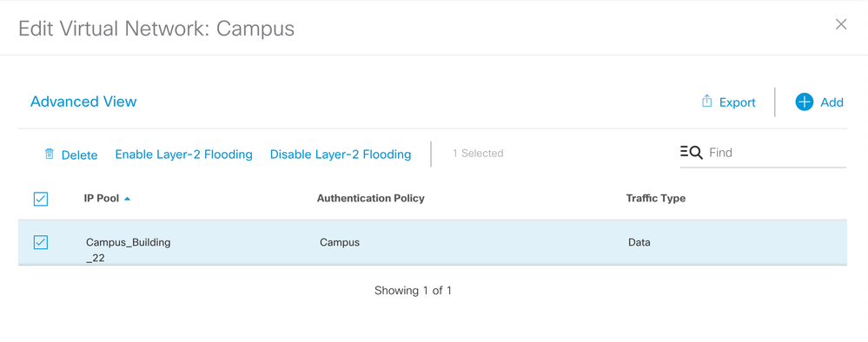Image resolution: width=868 pixels, height=342 pixels.
Task: Toggle the IP Pool sort arrow
Action: pyautogui.click(x=128, y=198)
